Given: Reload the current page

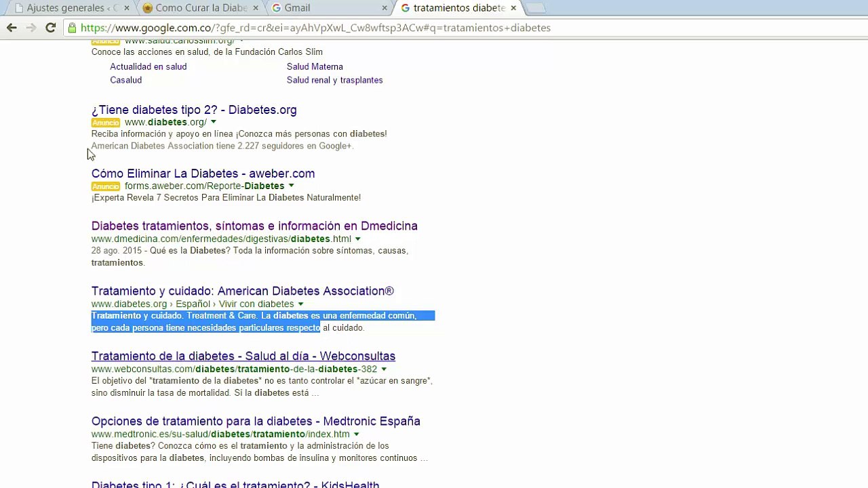Looking at the screenshot, I should click(x=50, y=28).
